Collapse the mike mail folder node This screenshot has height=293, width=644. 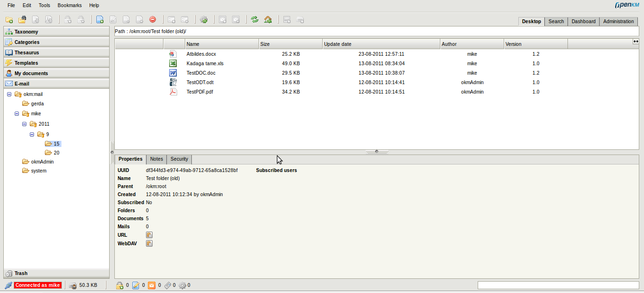[x=17, y=114]
